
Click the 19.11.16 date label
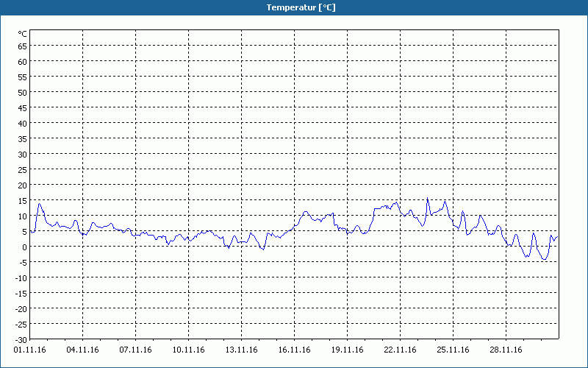[347, 350]
